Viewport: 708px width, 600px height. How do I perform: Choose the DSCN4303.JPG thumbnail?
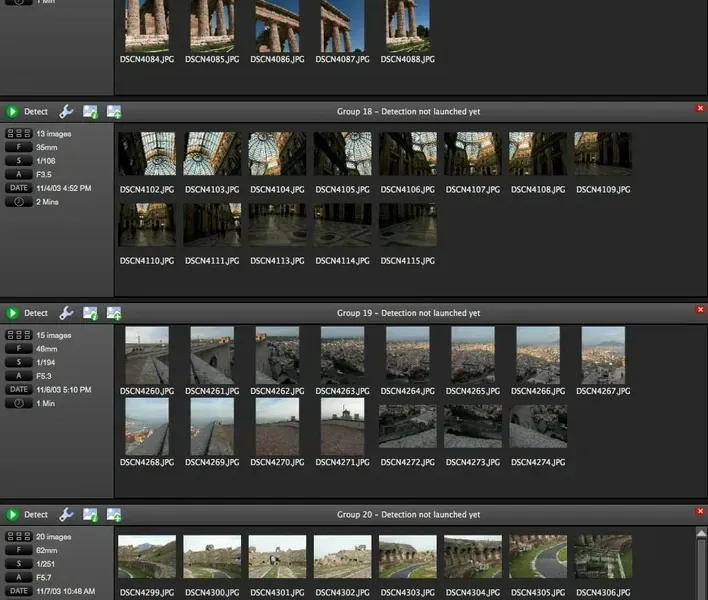(x=407, y=556)
